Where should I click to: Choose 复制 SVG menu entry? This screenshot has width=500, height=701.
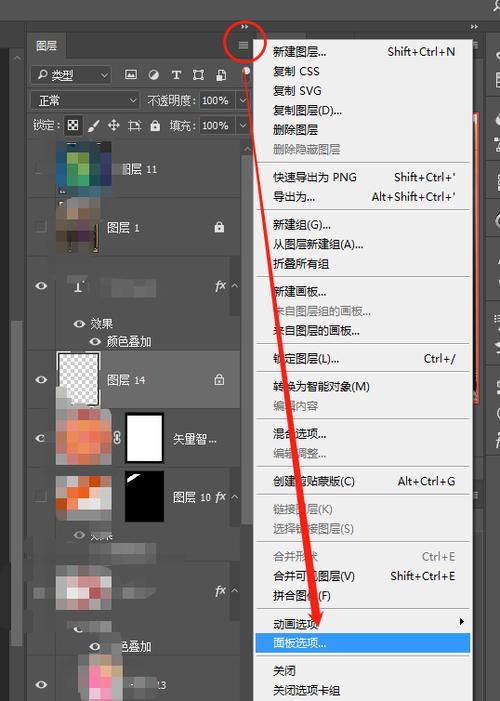pos(363,91)
